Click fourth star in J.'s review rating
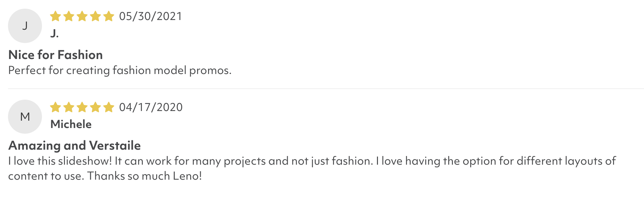The height and width of the screenshot is (198, 644). (95, 16)
